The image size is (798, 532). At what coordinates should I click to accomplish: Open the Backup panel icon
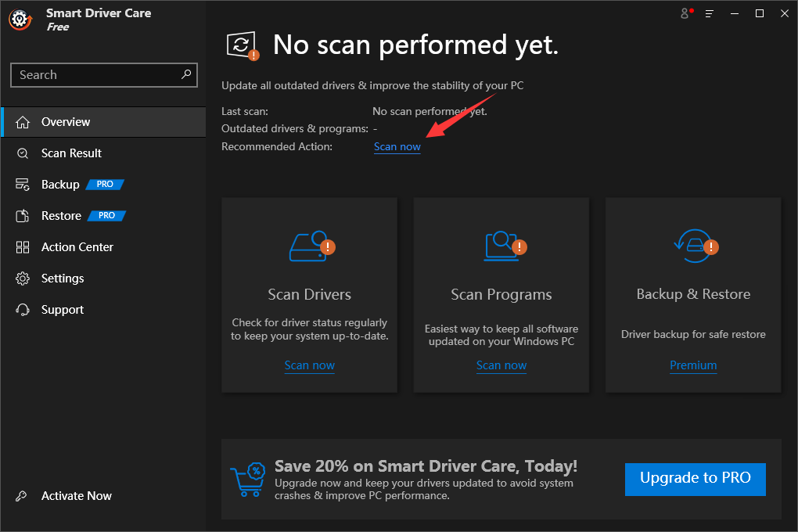(22, 184)
